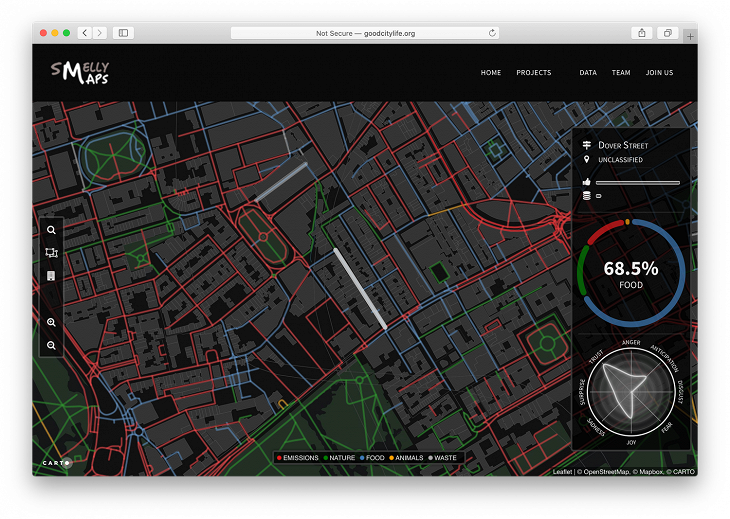Select the area selection rectangle tool
Viewport: 730px width, 519px height.
pos(51,253)
